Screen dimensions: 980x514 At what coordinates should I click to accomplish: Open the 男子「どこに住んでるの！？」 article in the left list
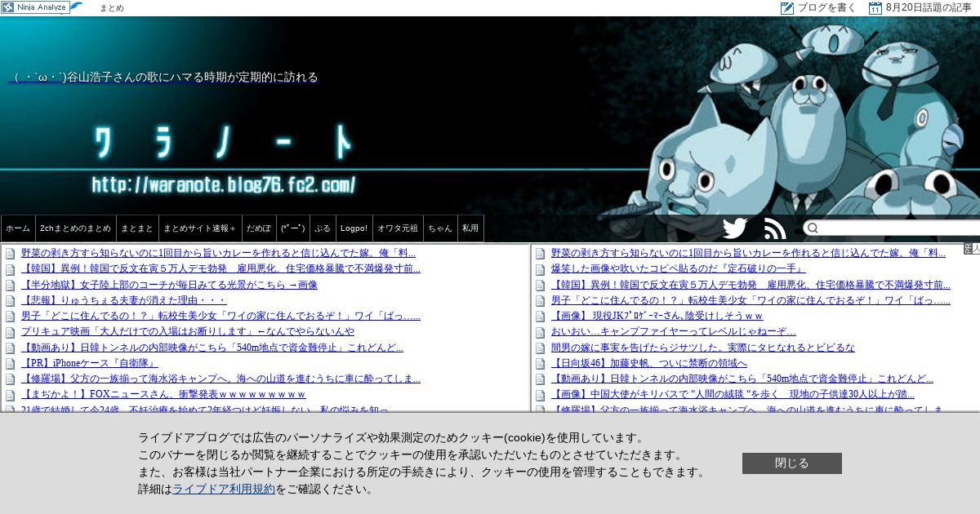(220, 316)
